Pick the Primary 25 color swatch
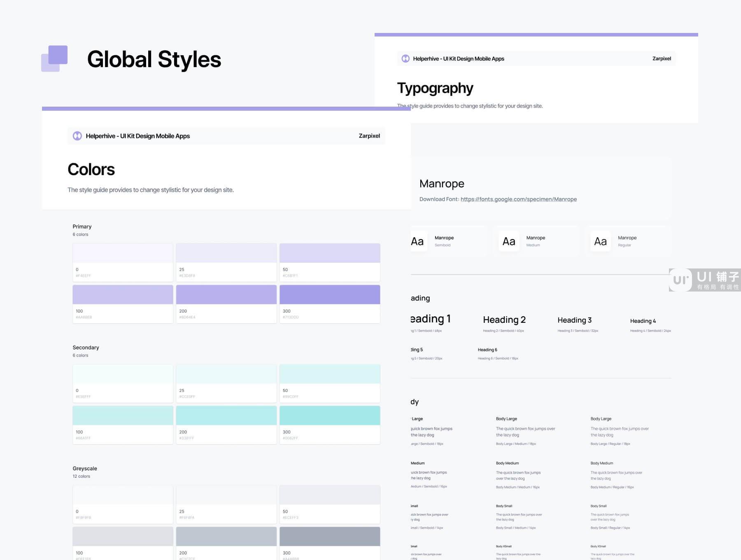Viewport: 741px width, 560px height. (226, 262)
